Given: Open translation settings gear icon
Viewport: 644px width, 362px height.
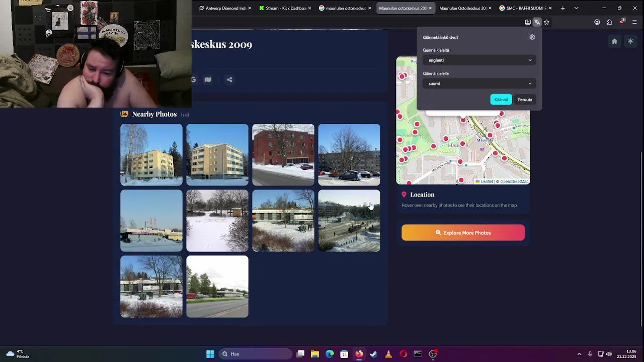Looking at the screenshot, I should pos(532,37).
